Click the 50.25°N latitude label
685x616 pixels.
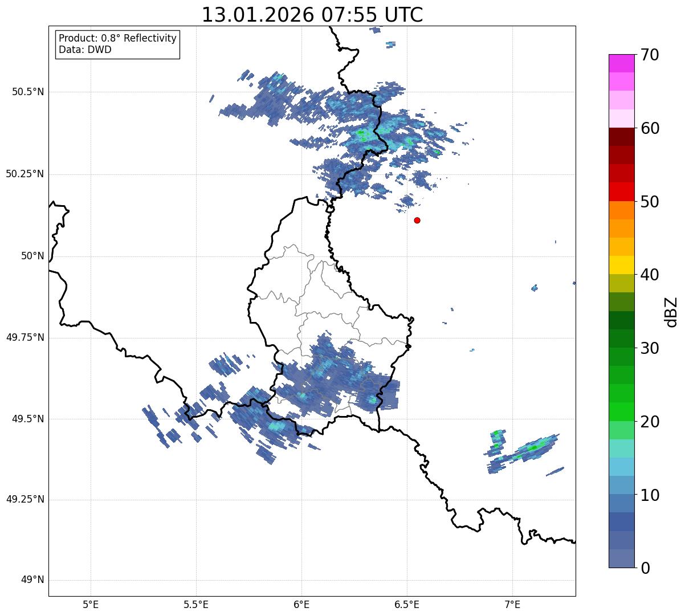[x=25, y=174]
